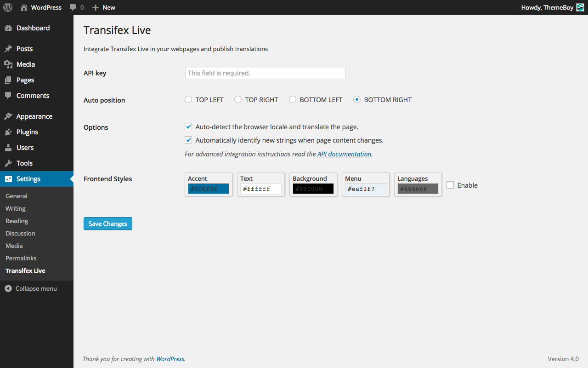Screen dimensions: 588x368
Task: Click the Settings sliders icon
Action: (8, 179)
